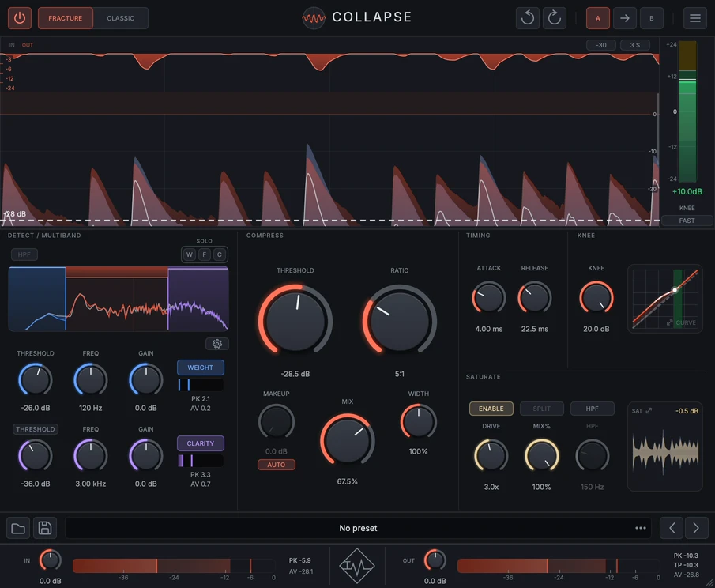The image size is (715, 588).
Task: Open the preset options ellipsis
Action: (x=641, y=528)
